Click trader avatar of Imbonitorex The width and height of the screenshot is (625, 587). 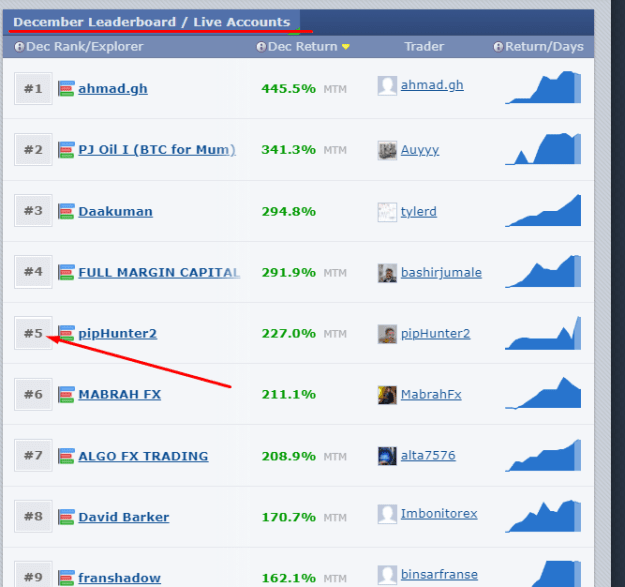pos(387,514)
